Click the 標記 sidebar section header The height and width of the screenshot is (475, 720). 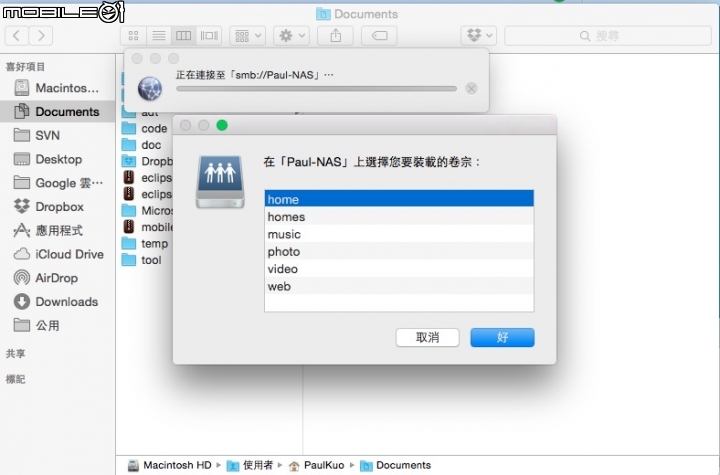pos(16,379)
